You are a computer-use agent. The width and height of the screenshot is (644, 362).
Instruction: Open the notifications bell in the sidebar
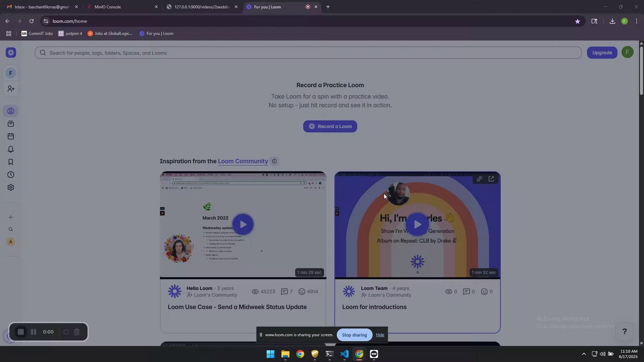pos(11,149)
